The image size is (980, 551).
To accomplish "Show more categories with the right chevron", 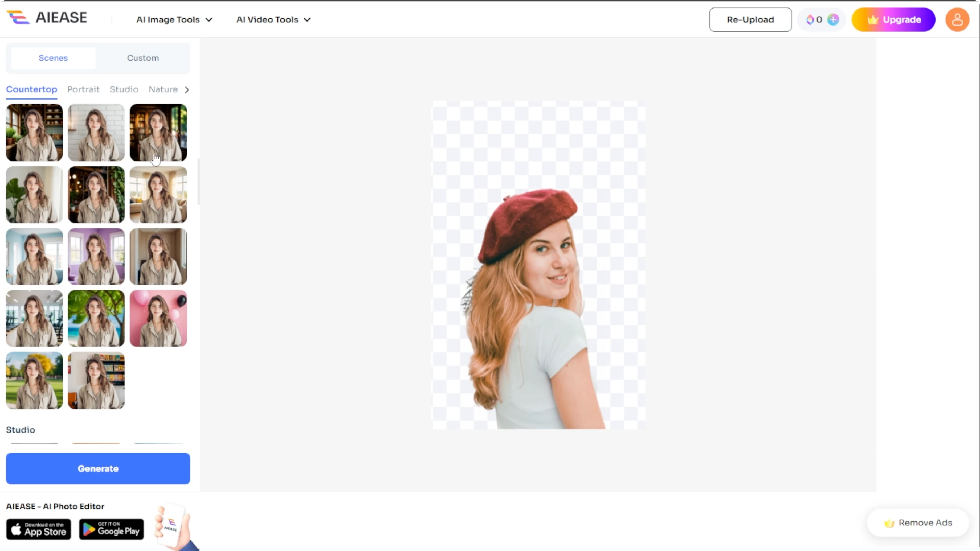I will click(x=186, y=89).
